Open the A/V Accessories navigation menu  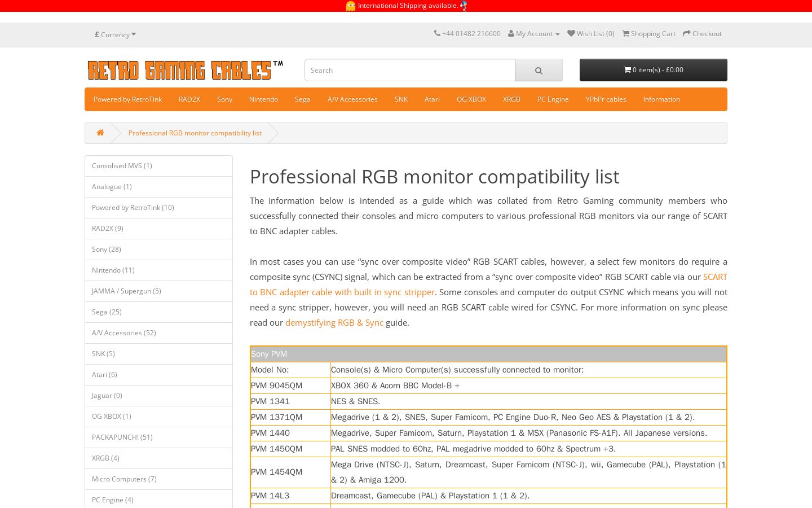(x=352, y=99)
